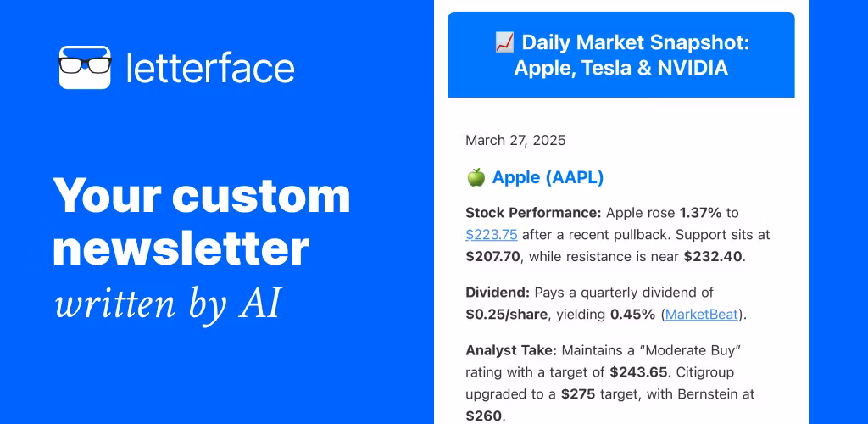The height and width of the screenshot is (424, 868).
Task: Click the March 27, 2025 date
Action: [515, 140]
